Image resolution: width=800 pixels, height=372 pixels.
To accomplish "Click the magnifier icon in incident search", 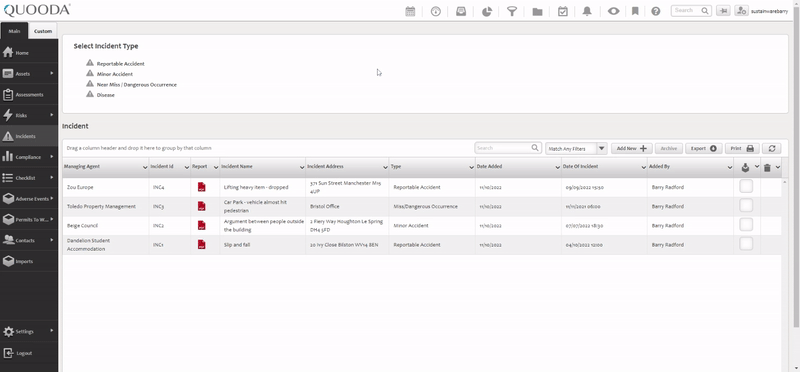I will (x=535, y=148).
